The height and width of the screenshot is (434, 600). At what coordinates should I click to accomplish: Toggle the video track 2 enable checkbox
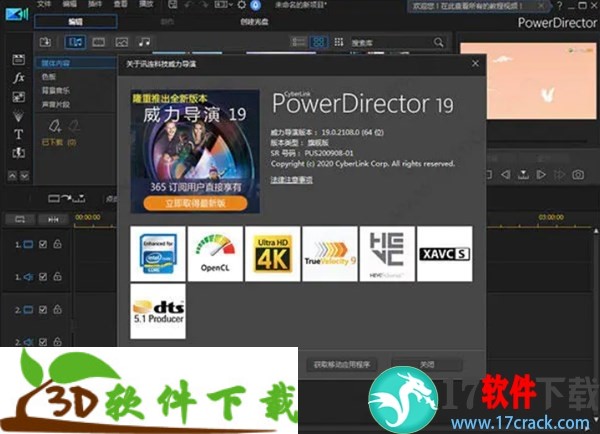click(43, 310)
